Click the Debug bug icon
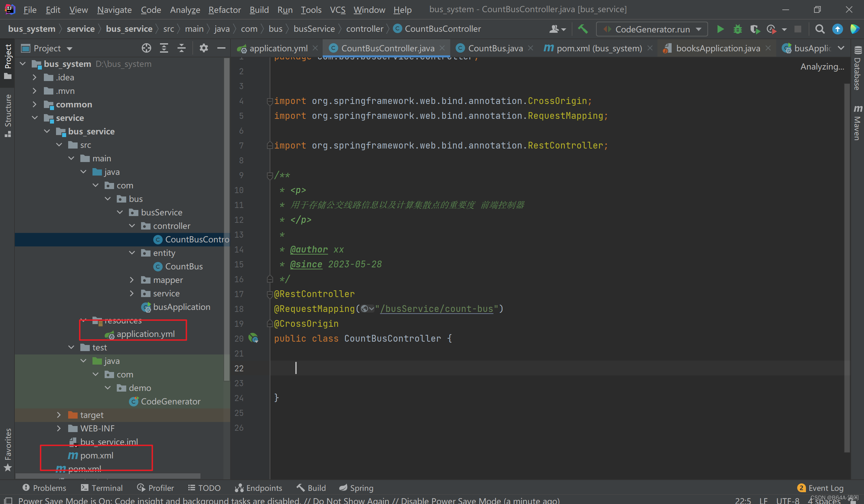The width and height of the screenshot is (864, 504). pyautogui.click(x=737, y=29)
